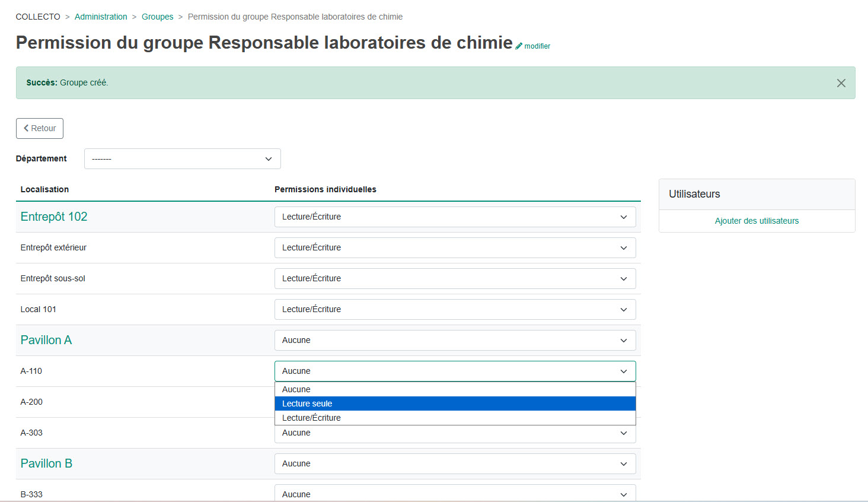Open Entrepôt 102 permission dropdown
This screenshot has width=868, height=502.
point(455,217)
